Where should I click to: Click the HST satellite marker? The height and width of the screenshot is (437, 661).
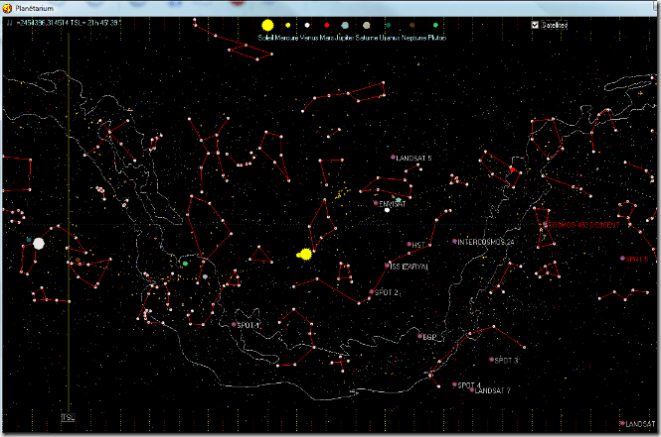click(408, 245)
